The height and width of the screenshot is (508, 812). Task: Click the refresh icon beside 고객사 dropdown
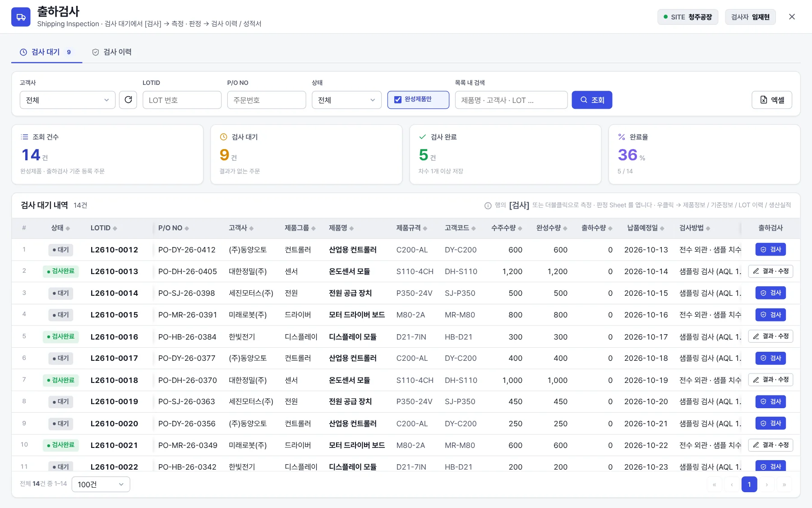tap(128, 100)
